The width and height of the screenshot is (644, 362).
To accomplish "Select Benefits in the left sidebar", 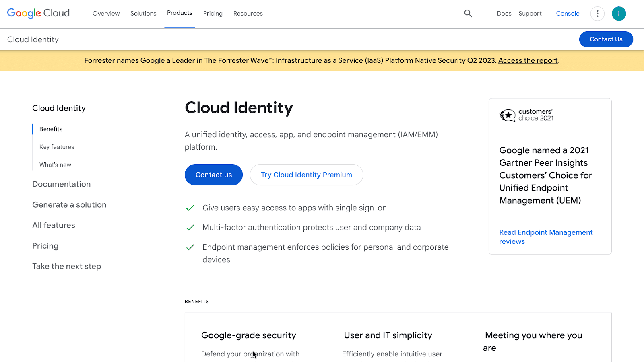I will [51, 129].
